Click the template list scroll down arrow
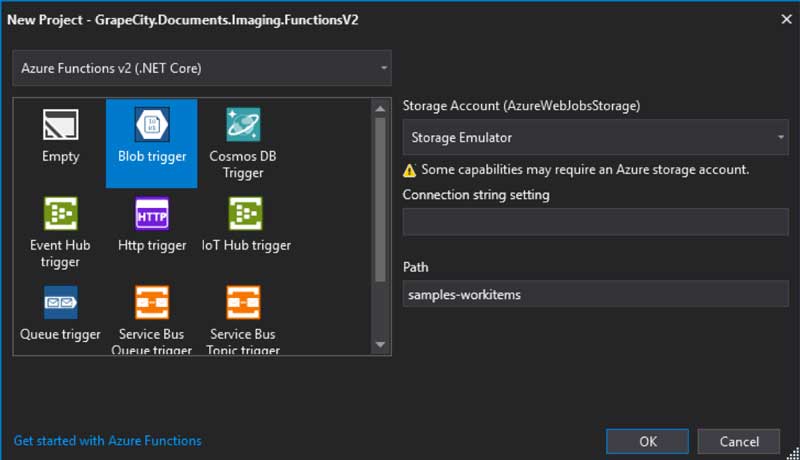Image resolution: width=800 pixels, height=460 pixels. (x=380, y=345)
